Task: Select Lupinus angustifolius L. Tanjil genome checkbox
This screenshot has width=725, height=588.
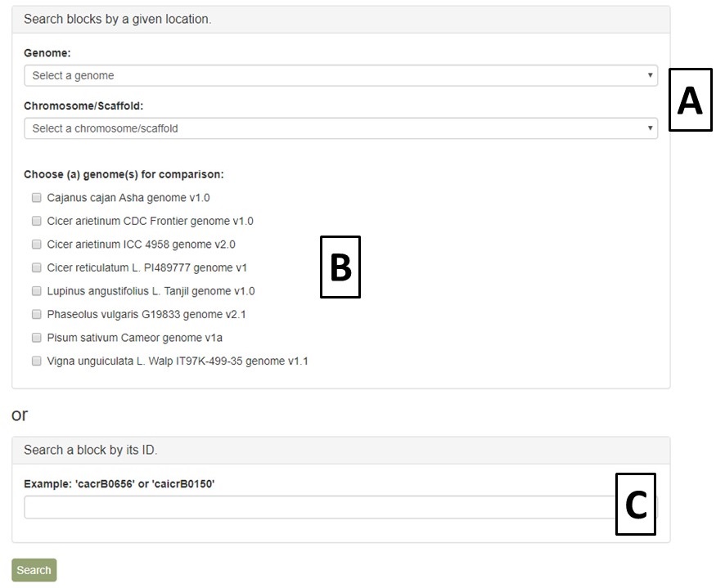Action: 37,291
